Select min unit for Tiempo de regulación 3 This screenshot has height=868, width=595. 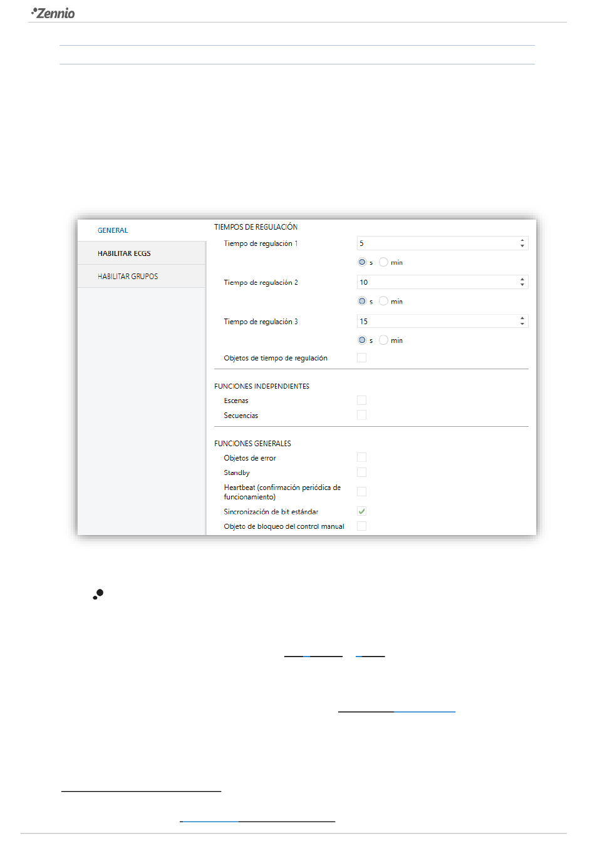tap(383, 340)
